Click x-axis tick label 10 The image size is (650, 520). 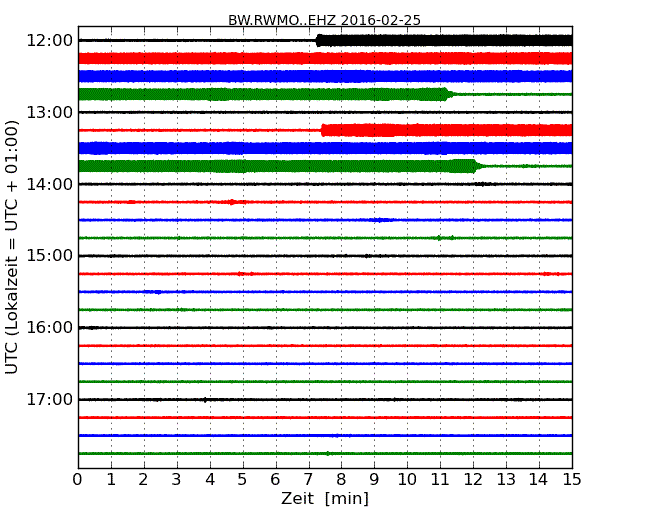pos(407,480)
